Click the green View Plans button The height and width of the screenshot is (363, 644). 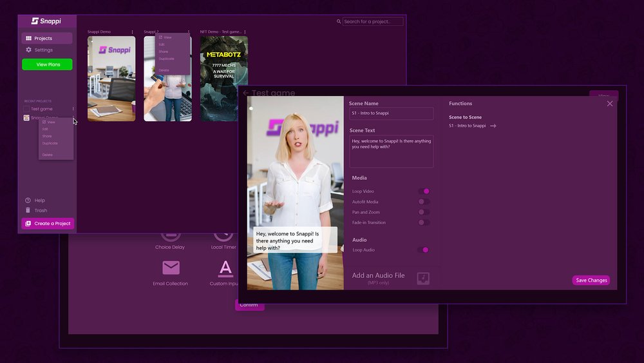[x=47, y=64]
